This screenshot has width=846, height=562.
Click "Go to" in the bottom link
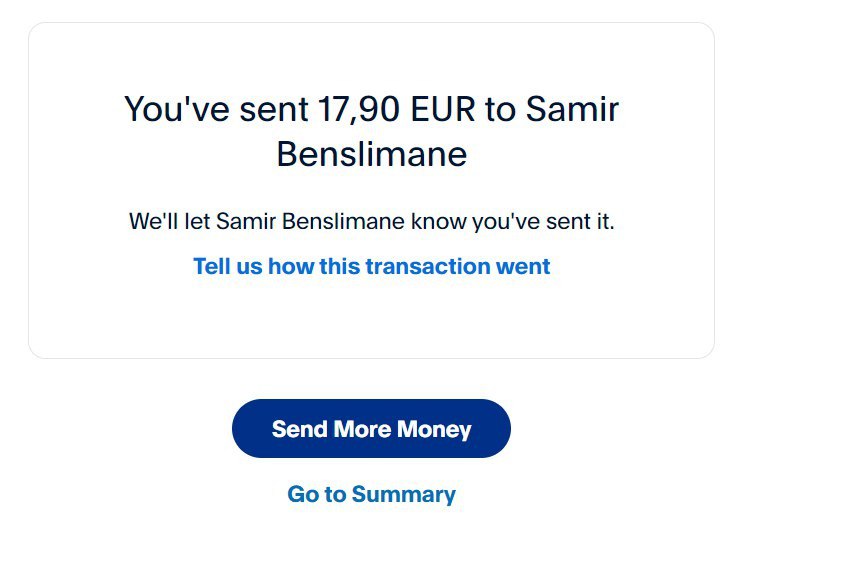pos(315,494)
